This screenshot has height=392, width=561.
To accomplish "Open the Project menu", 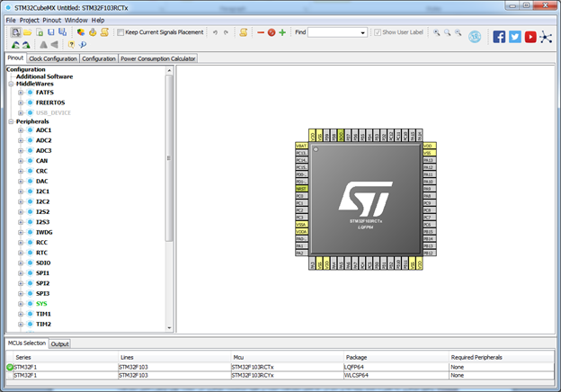I will (x=30, y=21).
